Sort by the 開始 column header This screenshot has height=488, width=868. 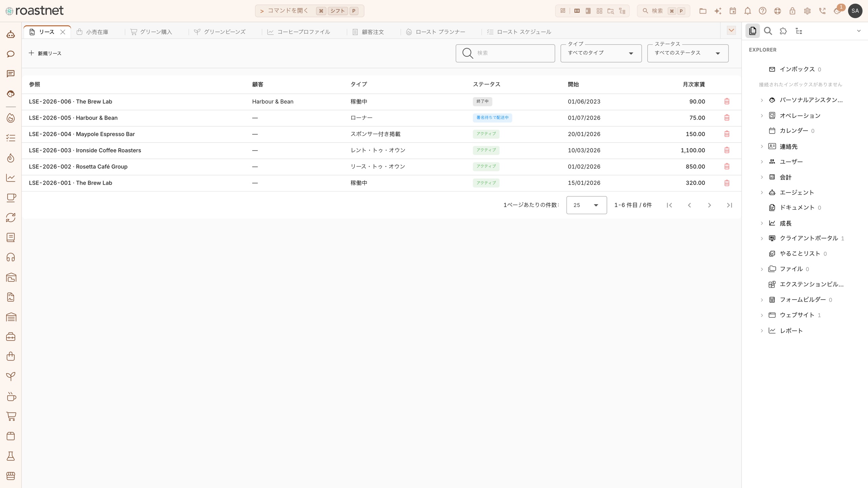coord(573,84)
